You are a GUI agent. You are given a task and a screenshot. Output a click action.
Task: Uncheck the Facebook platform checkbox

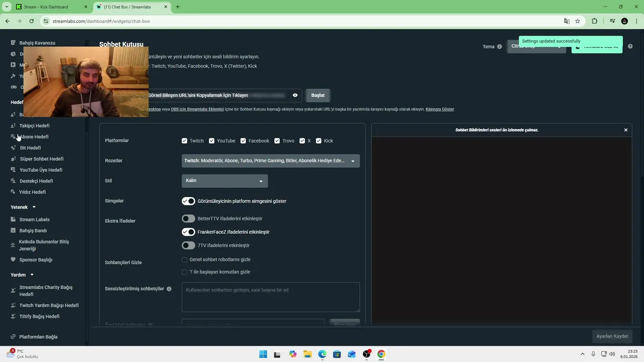point(244,141)
